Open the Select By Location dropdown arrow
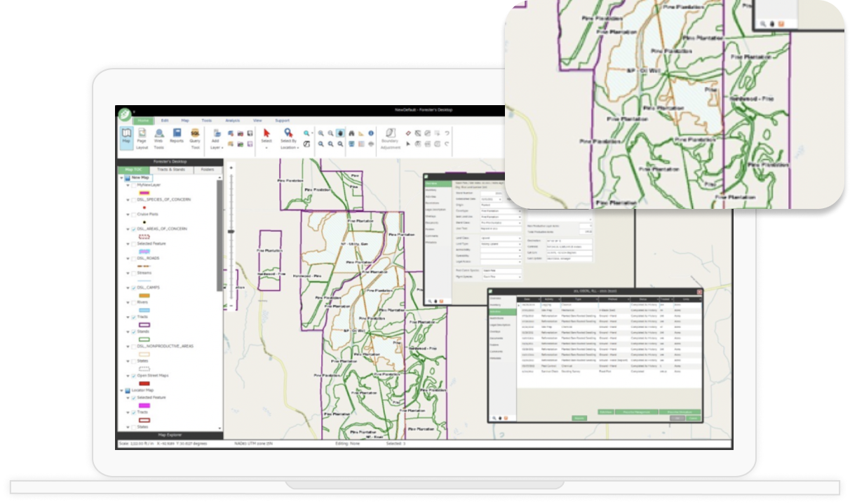The width and height of the screenshot is (850, 504). [x=299, y=148]
